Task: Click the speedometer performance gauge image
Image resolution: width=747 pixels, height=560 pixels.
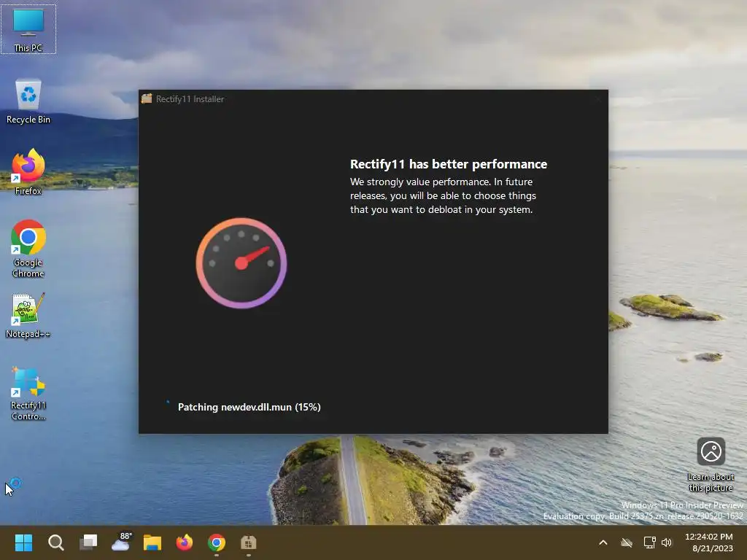Action: click(241, 262)
